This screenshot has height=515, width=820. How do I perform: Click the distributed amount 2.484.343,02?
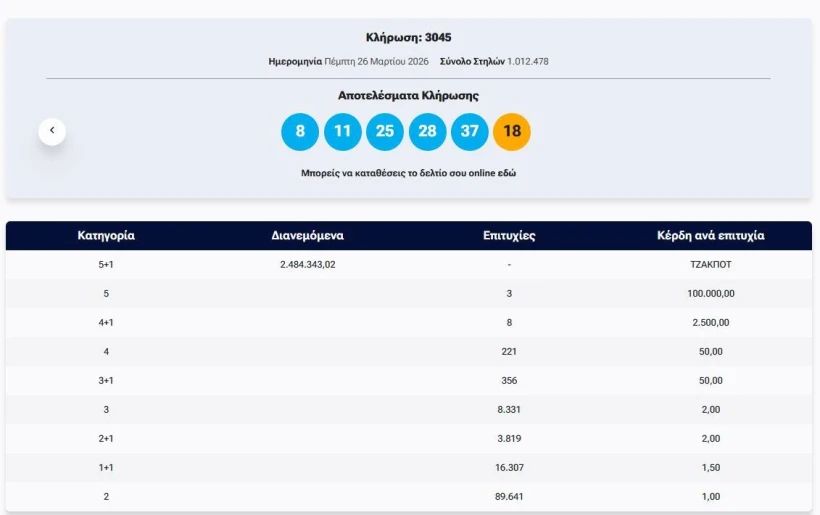pyautogui.click(x=308, y=265)
